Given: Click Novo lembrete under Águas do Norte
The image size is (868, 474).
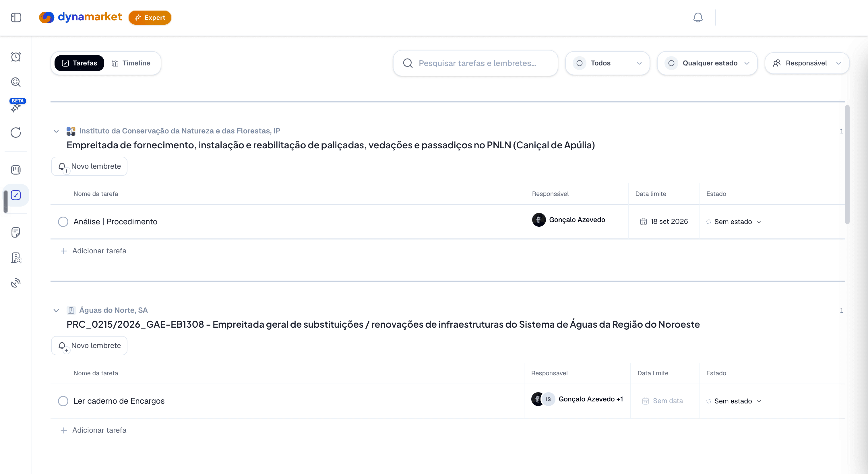Looking at the screenshot, I should coord(89,346).
